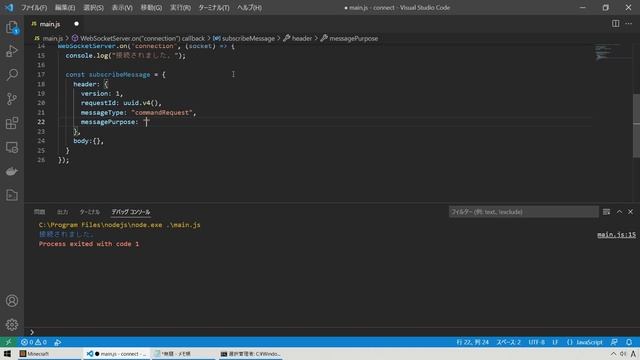Open the feedback icon in status bar
The image size is (640, 360).
(x=614, y=342)
